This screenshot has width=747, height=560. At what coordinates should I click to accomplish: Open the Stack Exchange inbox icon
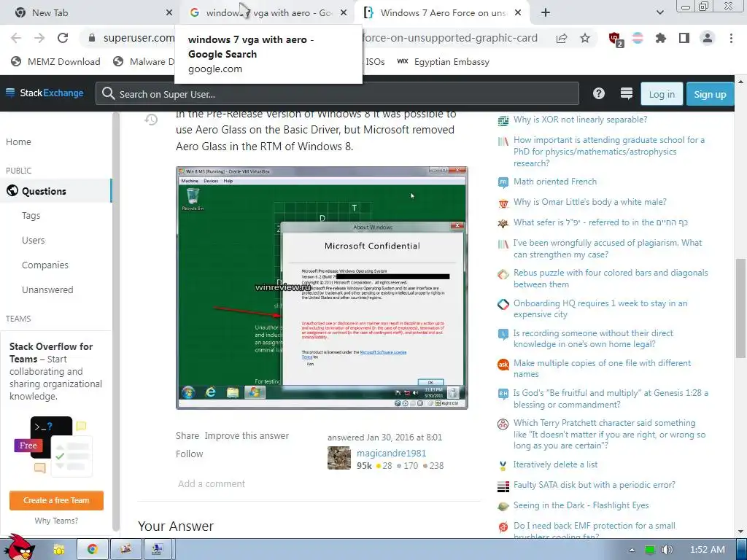[x=627, y=93]
